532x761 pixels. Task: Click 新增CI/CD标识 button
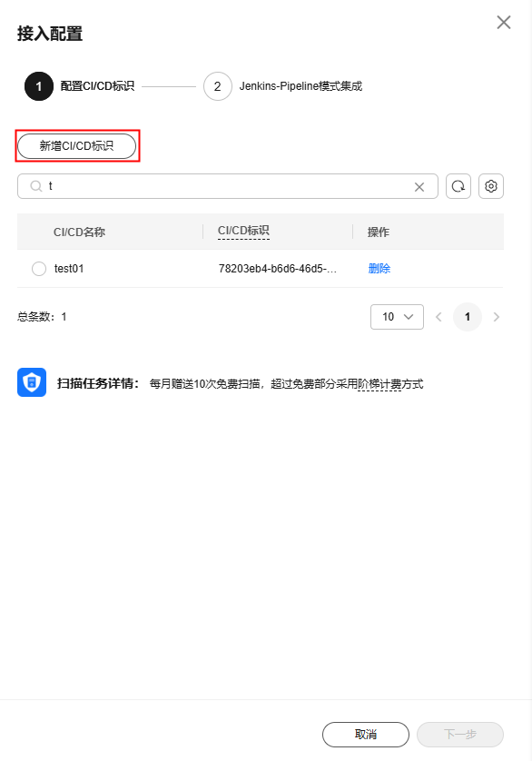(x=76, y=146)
